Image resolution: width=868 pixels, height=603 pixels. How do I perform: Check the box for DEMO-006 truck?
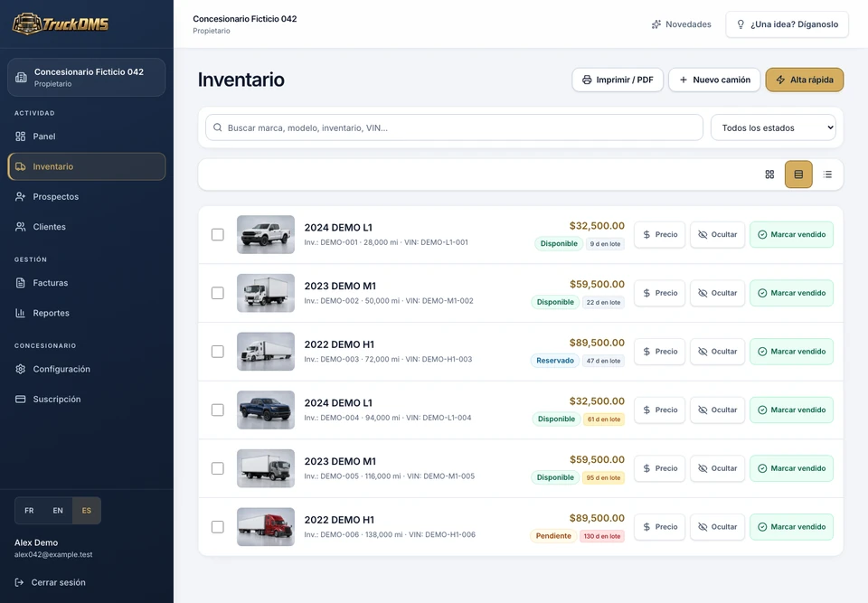(218, 527)
